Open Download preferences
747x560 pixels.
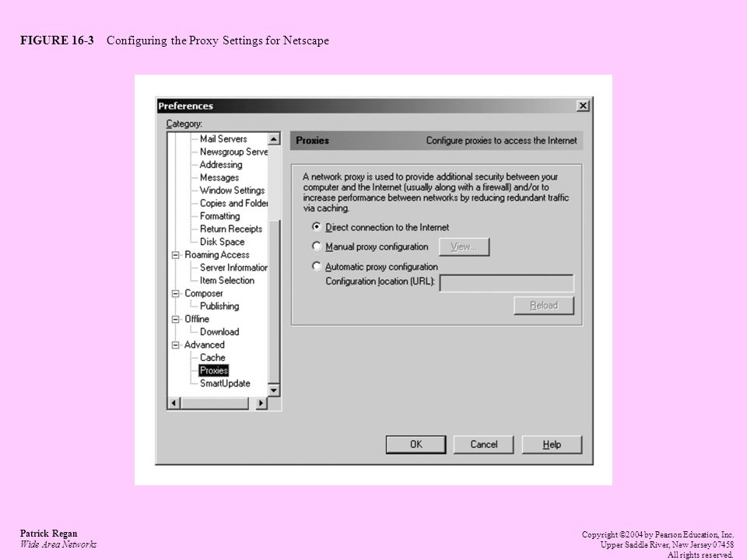pyautogui.click(x=219, y=331)
